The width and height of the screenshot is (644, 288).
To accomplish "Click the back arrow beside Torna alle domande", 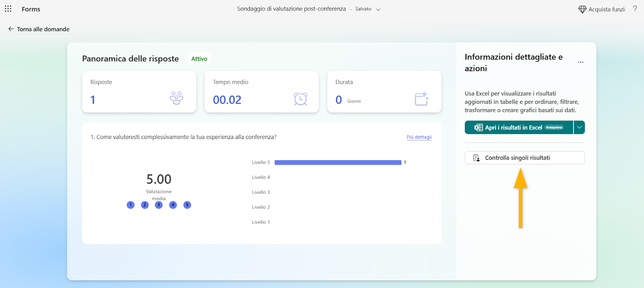I will click(x=11, y=29).
